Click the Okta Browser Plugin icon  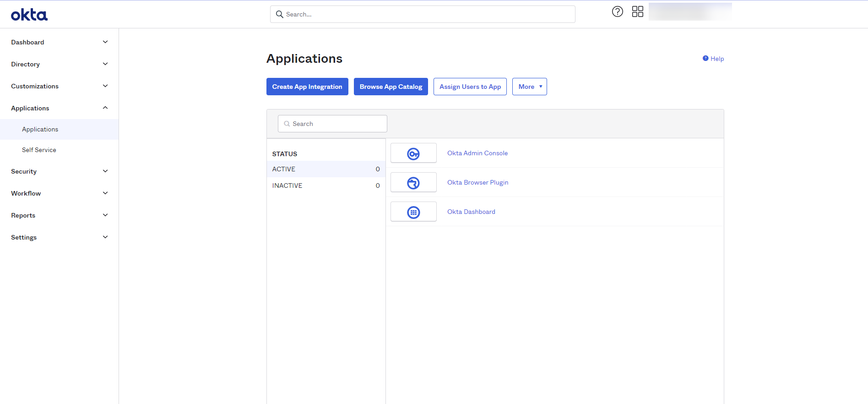(x=413, y=183)
